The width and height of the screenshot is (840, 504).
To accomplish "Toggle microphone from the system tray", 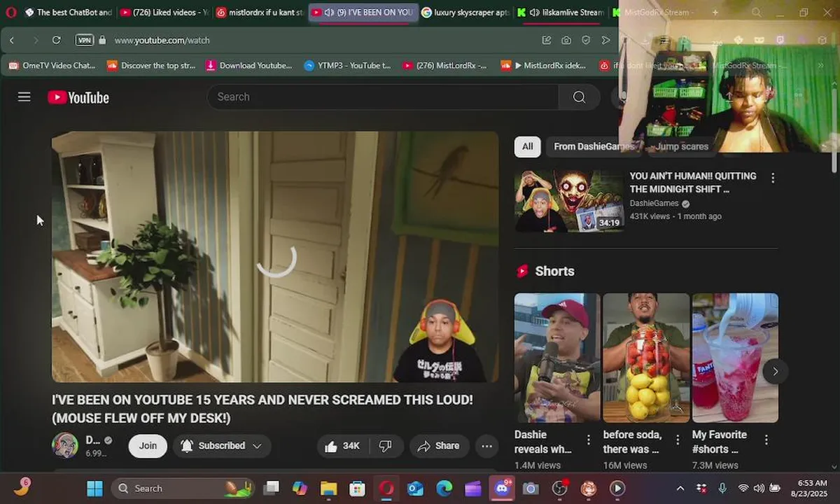I will 722,489.
